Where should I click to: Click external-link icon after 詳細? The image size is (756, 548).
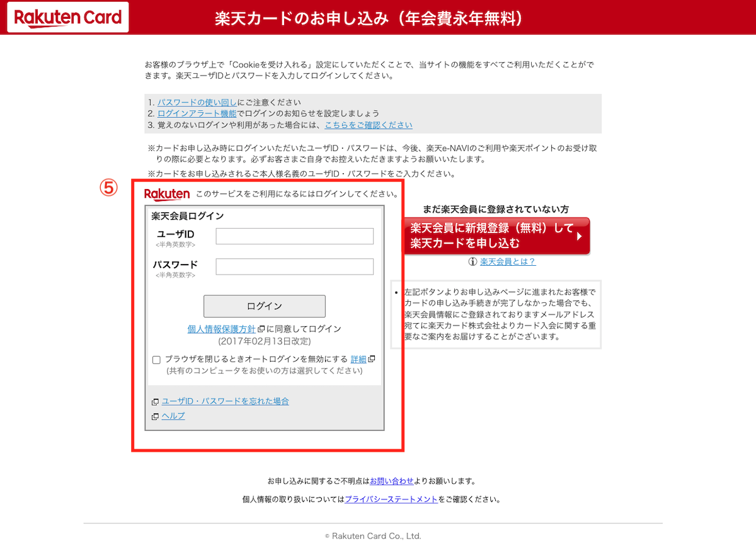pos(372,359)
